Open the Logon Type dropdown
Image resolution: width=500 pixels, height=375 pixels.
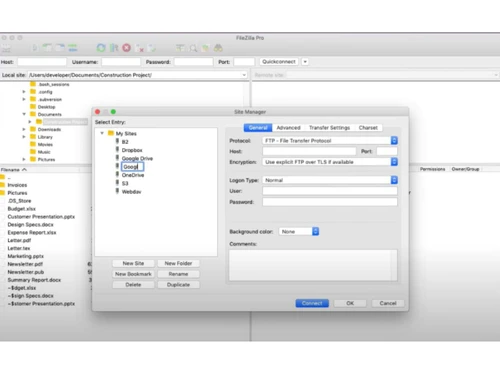330,180
